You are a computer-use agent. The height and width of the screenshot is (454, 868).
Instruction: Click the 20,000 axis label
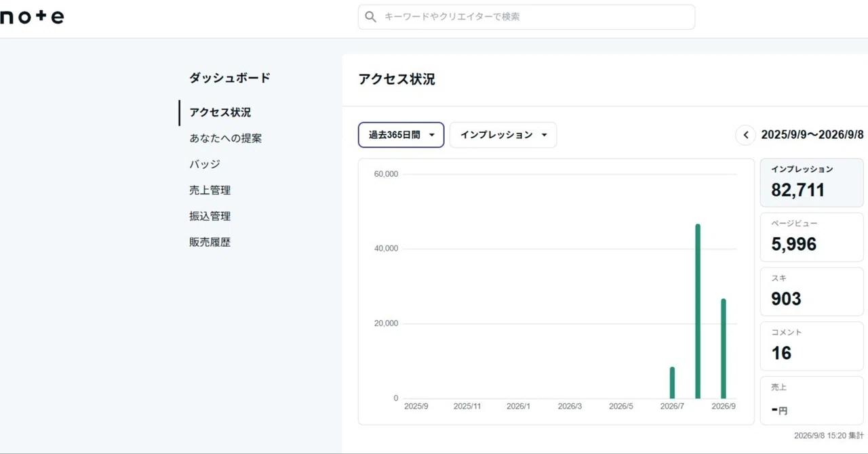click(x=386, y=323)
